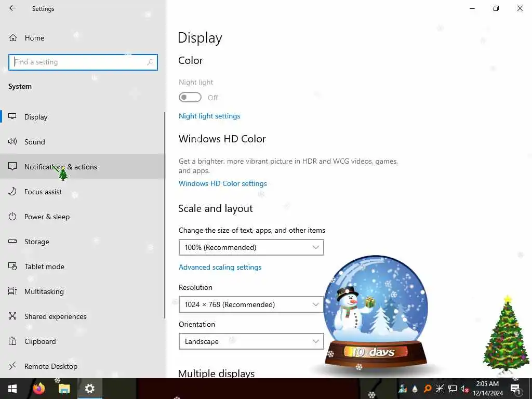Click the Focus assist moon icon
Viewport: 532px width, 399px height.
pyautogui.click(x=12, y=191)
